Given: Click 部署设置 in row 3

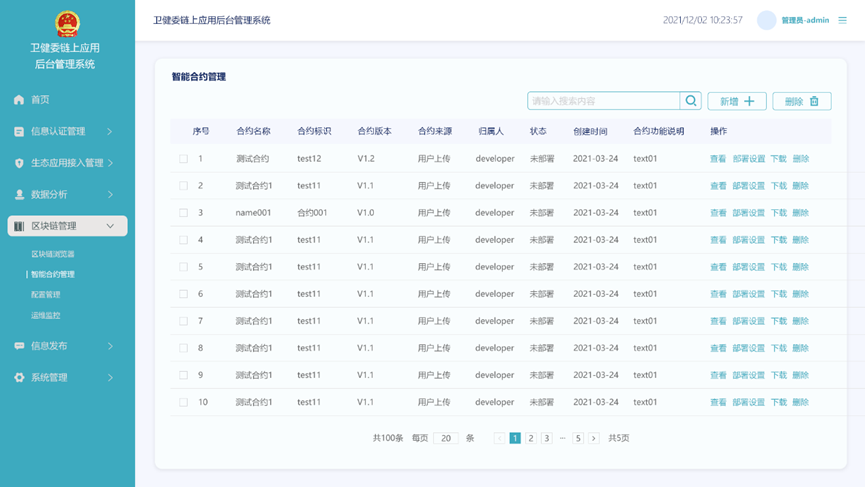Looking at the screenshot, I should point(749,213).
